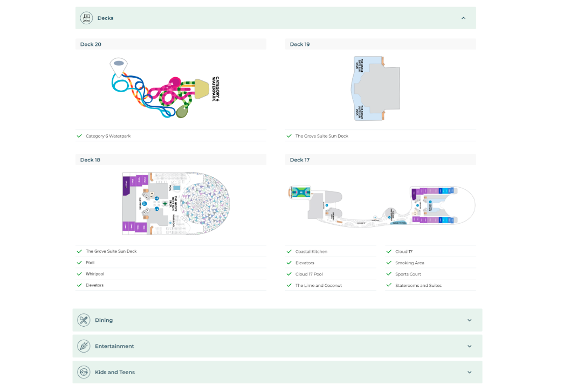564x392 pixels.
Task: Click The Lime and Coconut item
Action: 319,285
